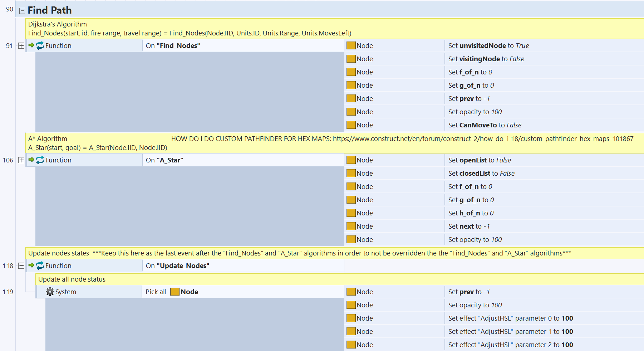Click the System gear icon
Image resolution: width=644 pixels, height=351 pixels.
[50, 292]
